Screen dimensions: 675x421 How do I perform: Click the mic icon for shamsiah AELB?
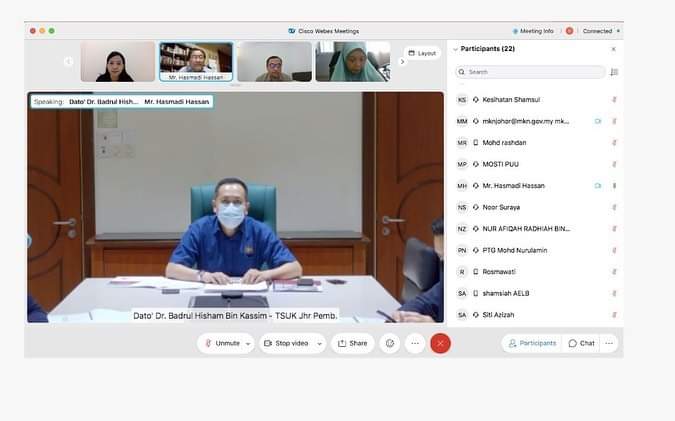614,293
